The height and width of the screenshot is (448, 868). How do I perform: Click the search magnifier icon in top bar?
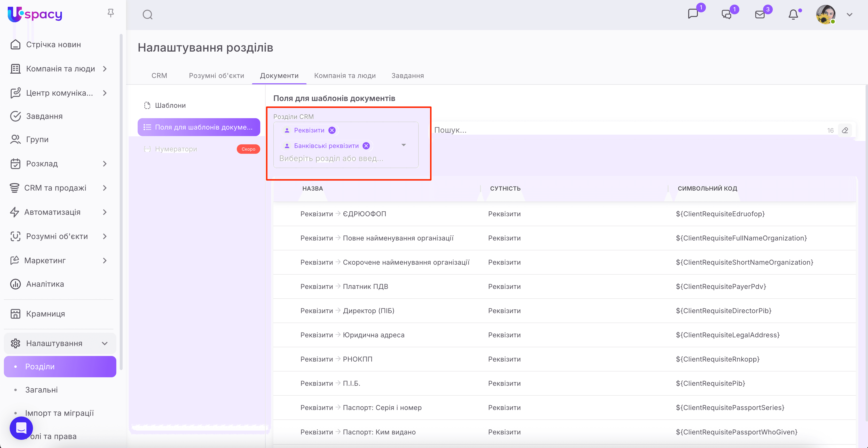coord(148,15)
